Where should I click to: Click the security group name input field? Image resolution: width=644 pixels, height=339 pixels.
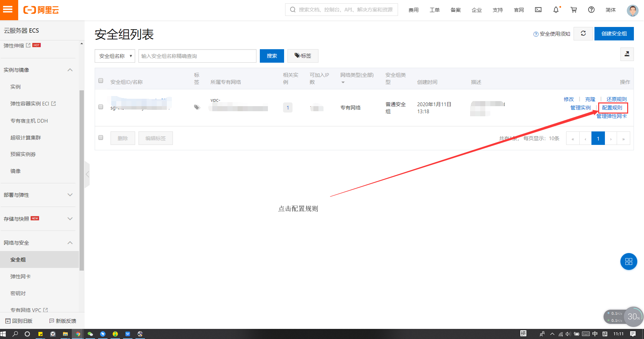click(x=197, y=56)
